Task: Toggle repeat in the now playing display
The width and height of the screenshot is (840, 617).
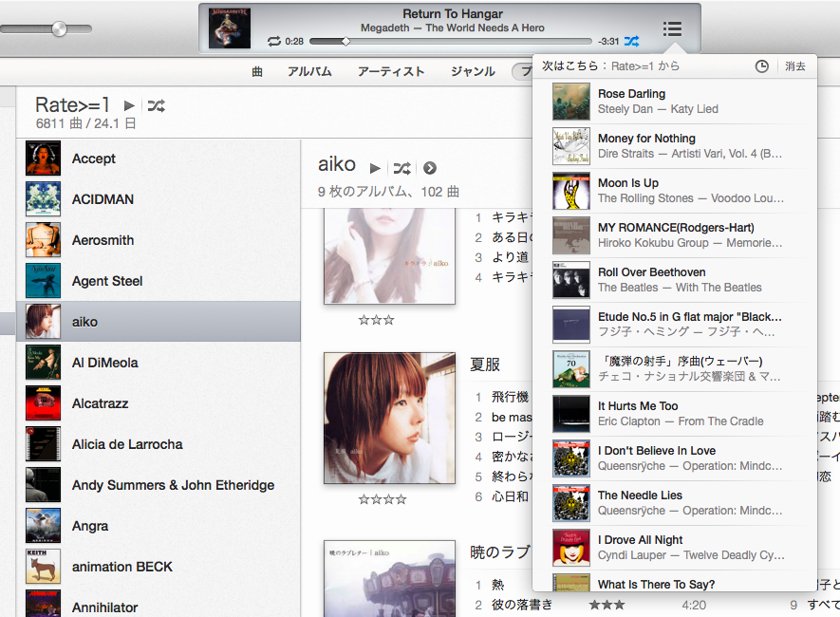Action: coord(274,41)
